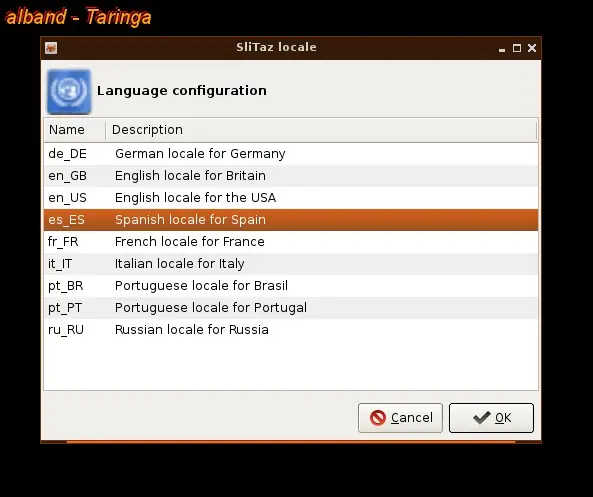Minimize the SliTaz locale window
Viewport: 593px width, 497px height.
point(502,48)
